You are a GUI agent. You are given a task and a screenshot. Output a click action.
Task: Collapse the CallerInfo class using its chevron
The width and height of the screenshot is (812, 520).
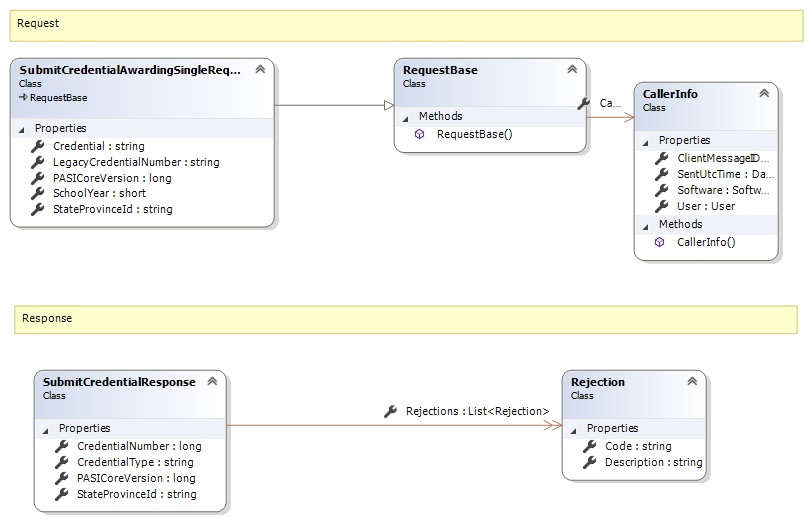coord(764,93)
